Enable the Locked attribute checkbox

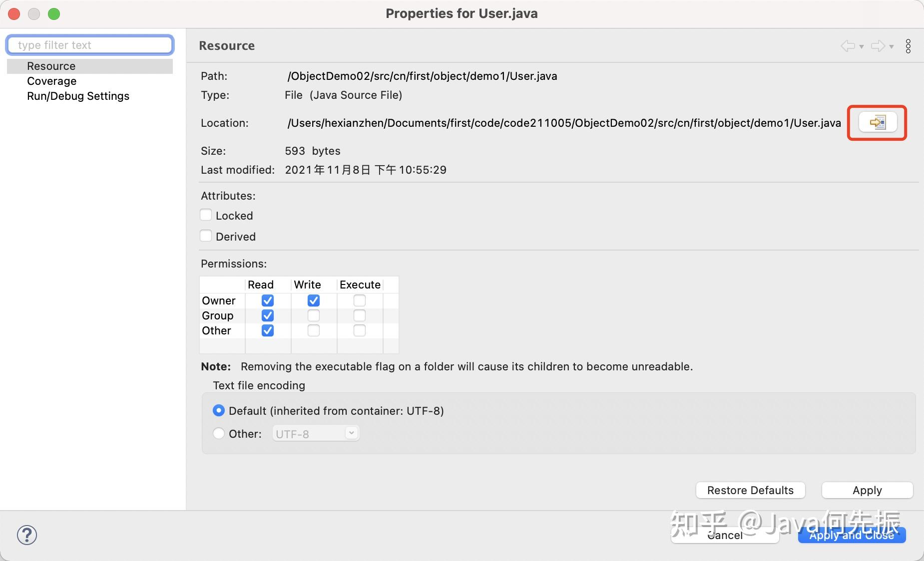[x=206, y=215]
